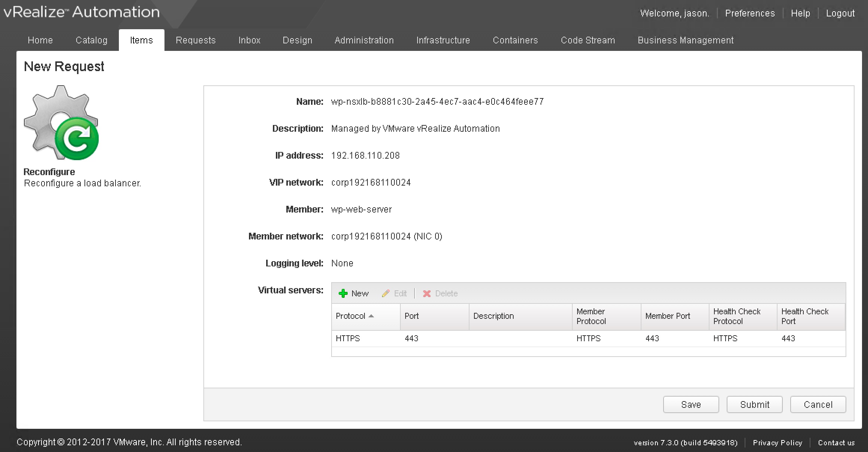This screenshot has width=868, height=452.
Task: Click the pencil Edit icon
Action: point(386,294)
